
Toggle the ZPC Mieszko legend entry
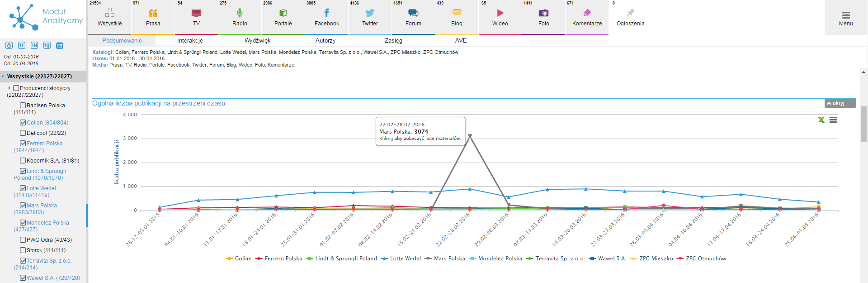[x=651, y=259]
